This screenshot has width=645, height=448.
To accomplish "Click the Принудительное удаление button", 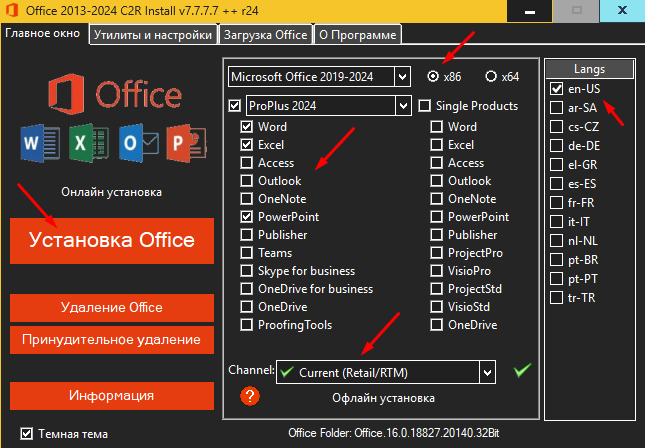I will (112, 340).
